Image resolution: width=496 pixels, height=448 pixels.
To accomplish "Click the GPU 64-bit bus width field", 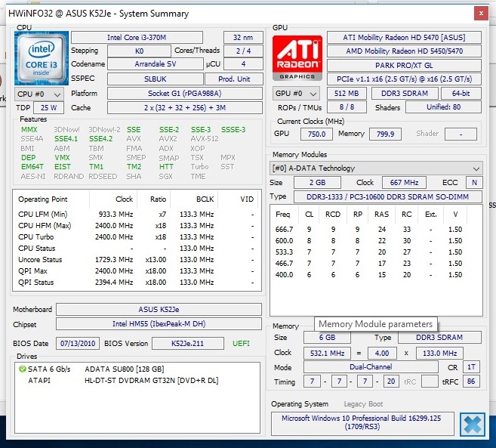I will (461, 94).
